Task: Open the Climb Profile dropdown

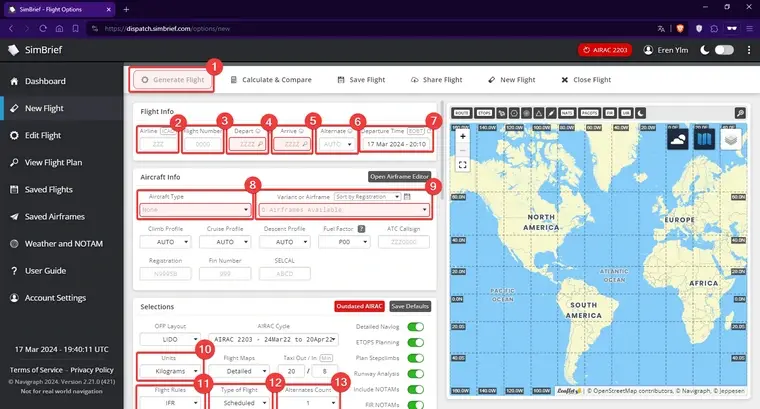Action: (165, 242)
